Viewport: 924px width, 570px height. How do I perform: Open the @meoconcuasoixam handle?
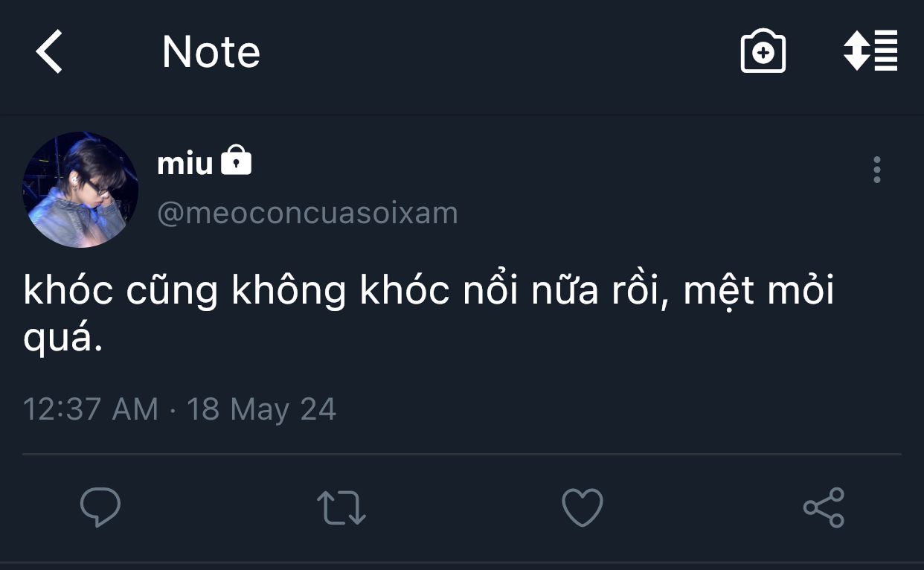[307, 214]
